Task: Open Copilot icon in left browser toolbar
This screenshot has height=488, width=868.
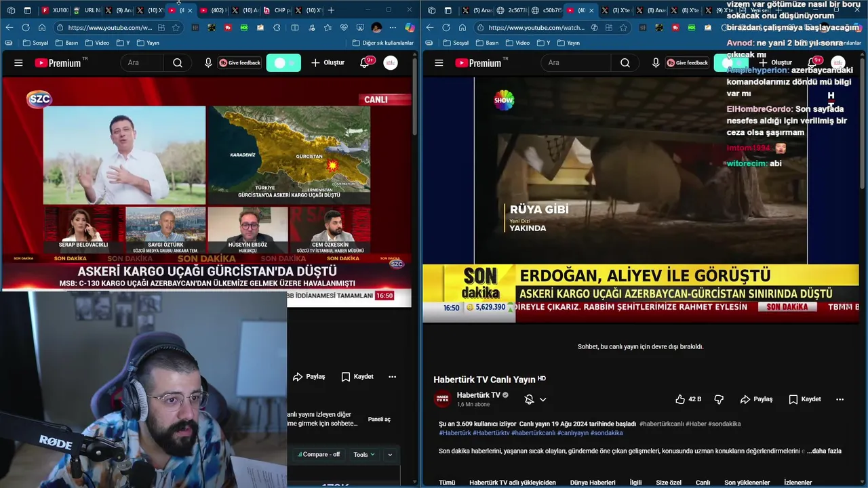Action: [410, 28]
